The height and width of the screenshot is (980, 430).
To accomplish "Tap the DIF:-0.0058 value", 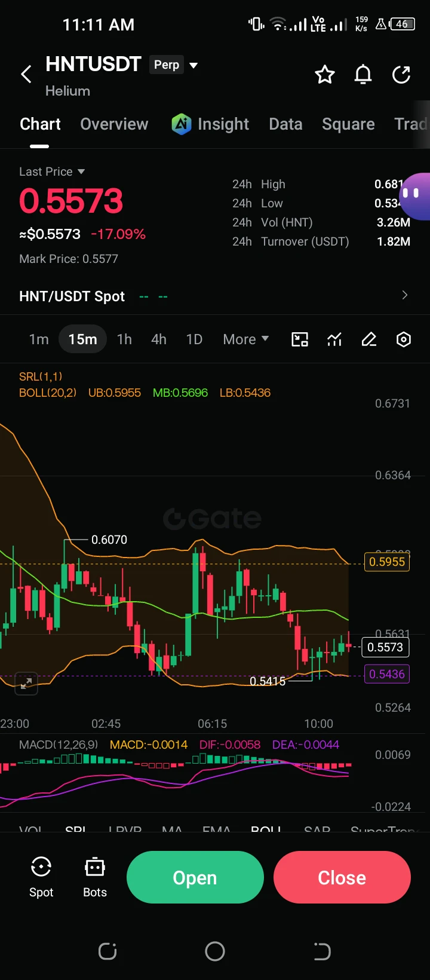I will click(230, 745).
